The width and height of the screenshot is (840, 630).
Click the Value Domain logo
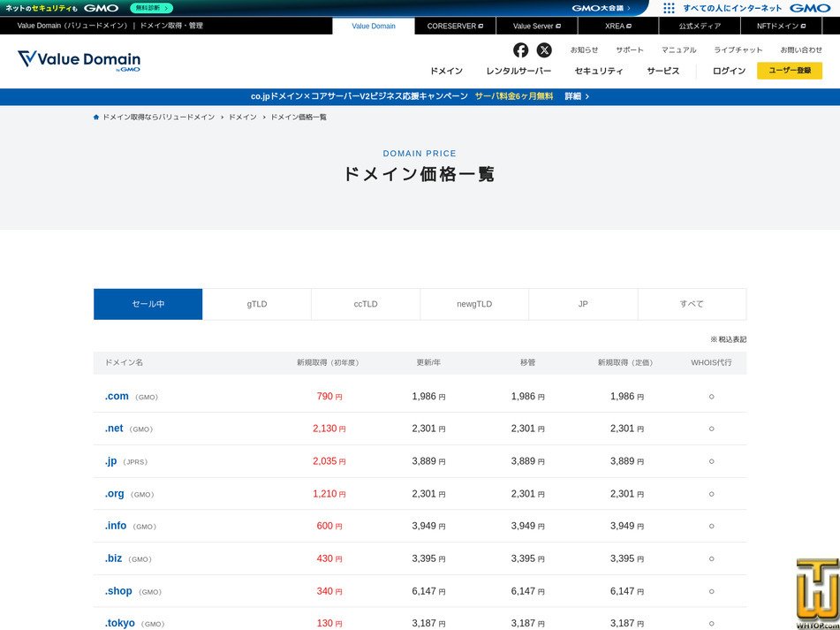pyautogui.click(x=79, y=61)
